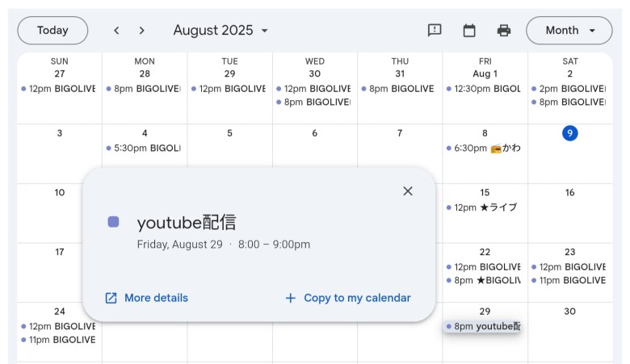Close the youtube配信 event popup
Image resolution: width=630 pixels, height=364 pixels.
click(408, 191)
